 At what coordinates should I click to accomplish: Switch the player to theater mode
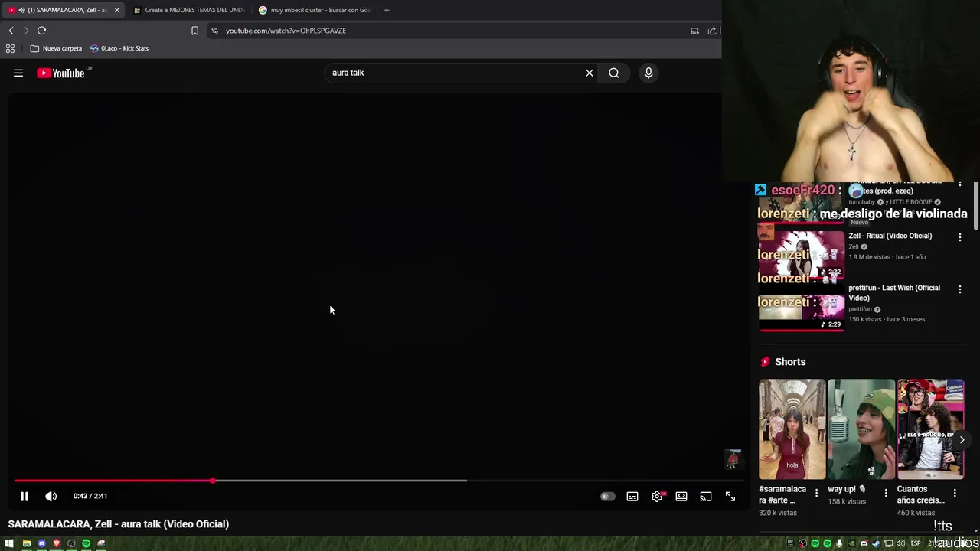click(681, 497)
